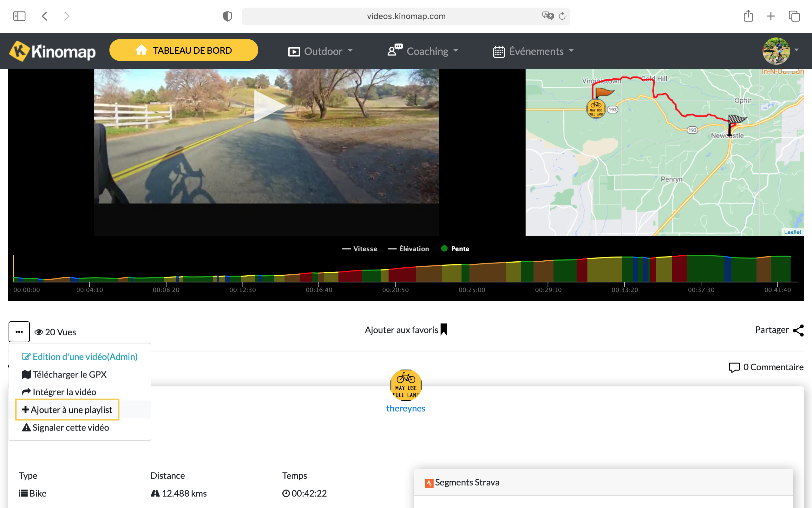Select Edition d'une vidéo(Admin)

click(80, 357)
